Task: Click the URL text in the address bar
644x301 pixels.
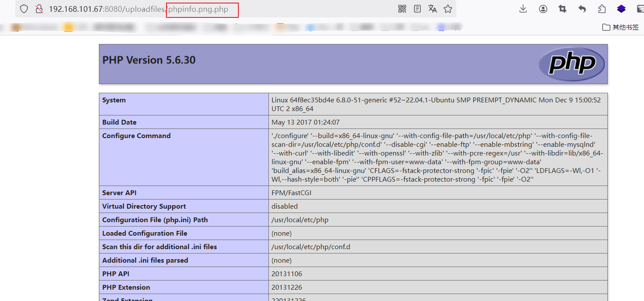Action: pos(138,9)
